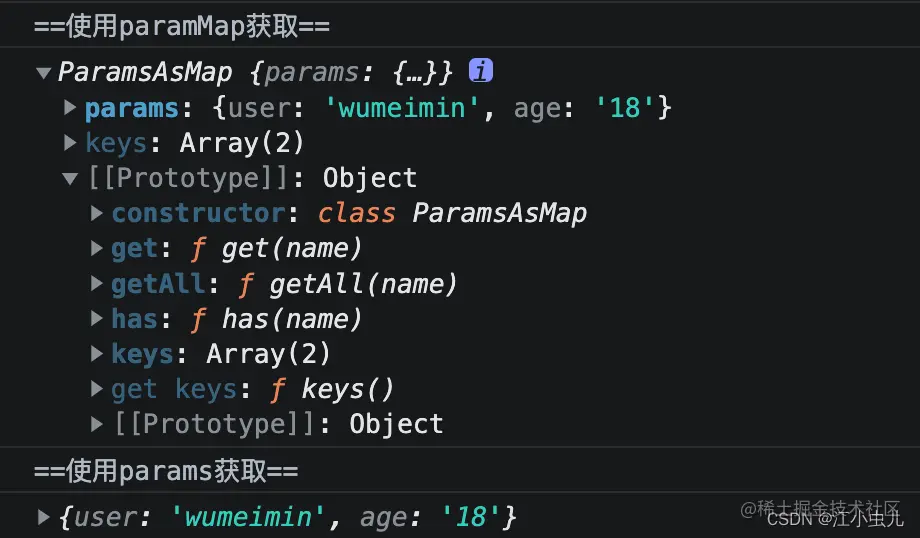920x538 pixels.
Task: Collapse the ParamsAsMap object root
Action: tap(43, 73)
